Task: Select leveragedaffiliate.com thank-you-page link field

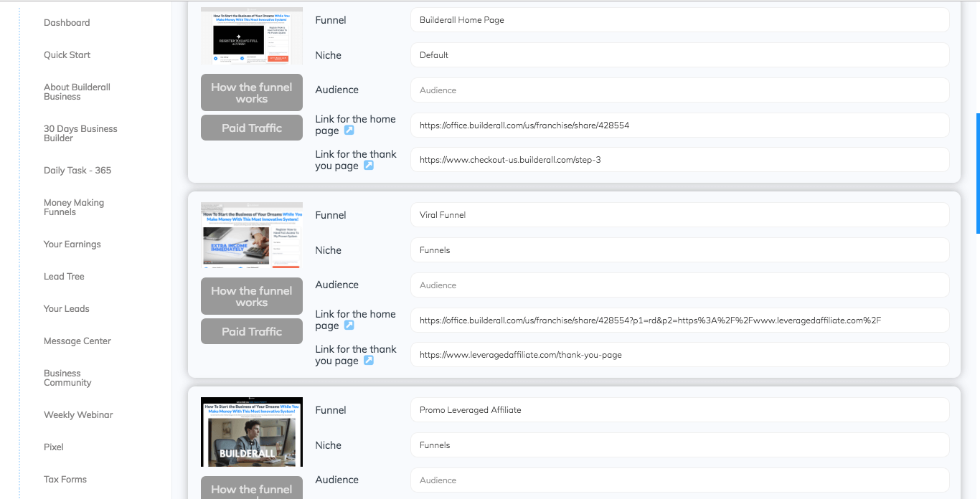Action: click(x=680, y=355)
